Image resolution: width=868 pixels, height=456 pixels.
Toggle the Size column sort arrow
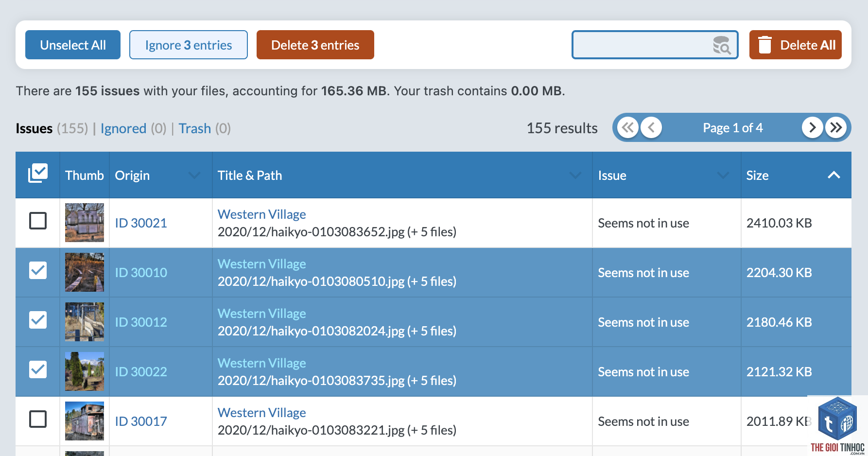click(x=834, y=175)
